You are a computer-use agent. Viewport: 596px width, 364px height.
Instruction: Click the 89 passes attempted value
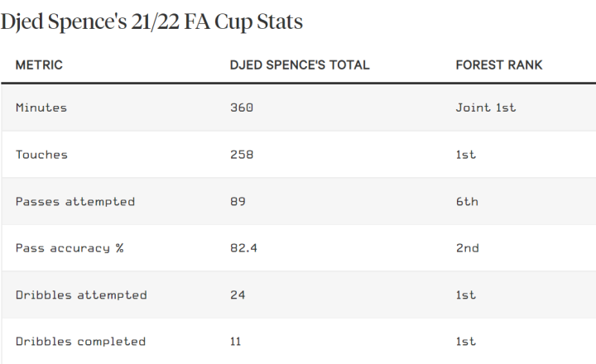[x=238, y=201]
